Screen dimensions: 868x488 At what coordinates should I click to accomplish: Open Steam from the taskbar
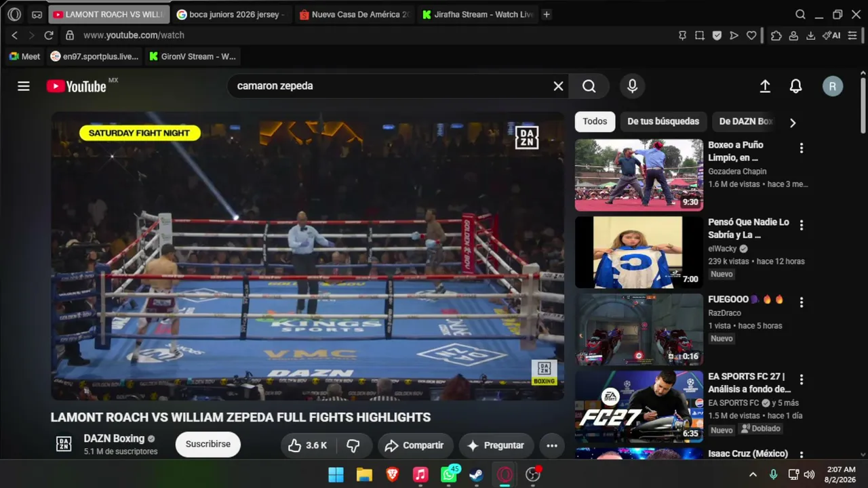point(477,474)
